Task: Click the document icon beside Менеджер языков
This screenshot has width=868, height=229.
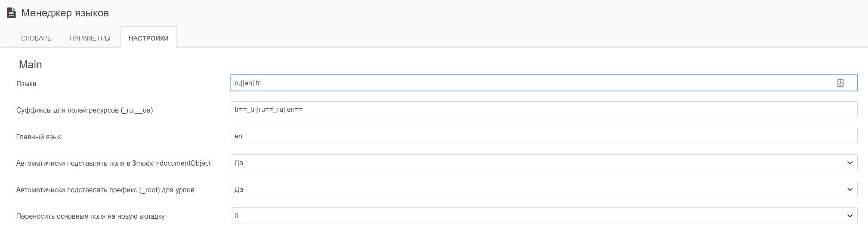Action: pyautogui.click(x=11, y=13)
